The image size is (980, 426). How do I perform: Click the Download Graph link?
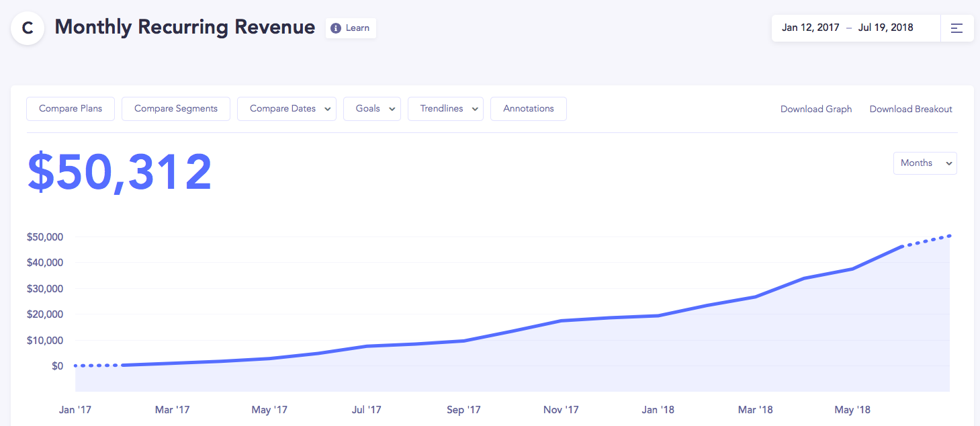[x=816, y=110]
